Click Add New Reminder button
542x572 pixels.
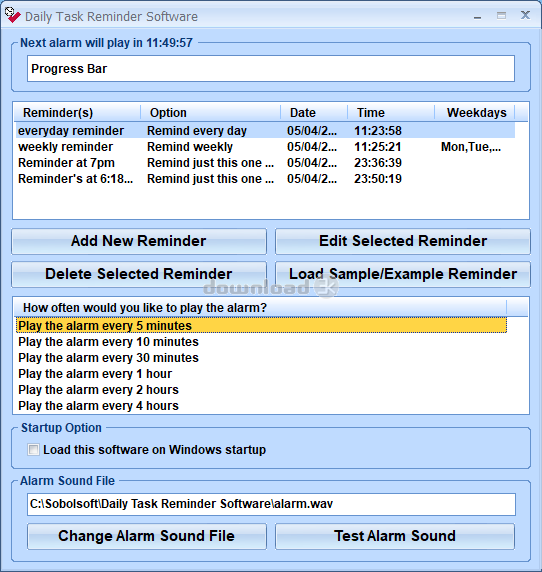tap(139, 241)
